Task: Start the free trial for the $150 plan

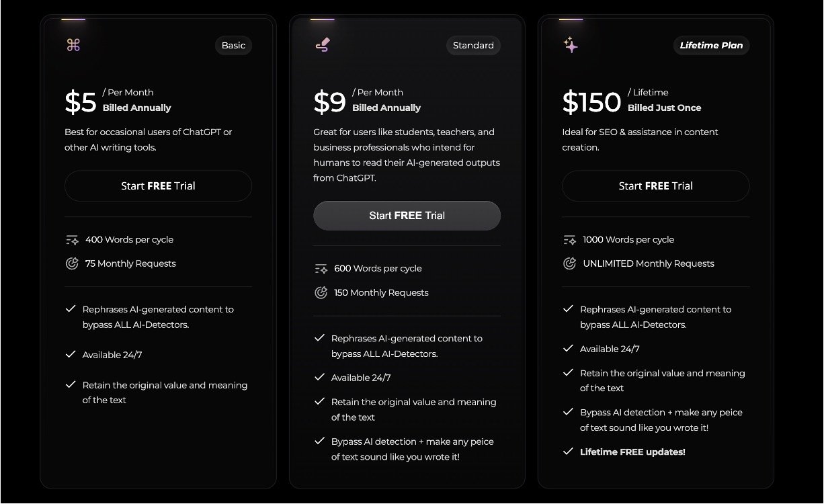Action: pyautogui.click(x=655, y=186)
